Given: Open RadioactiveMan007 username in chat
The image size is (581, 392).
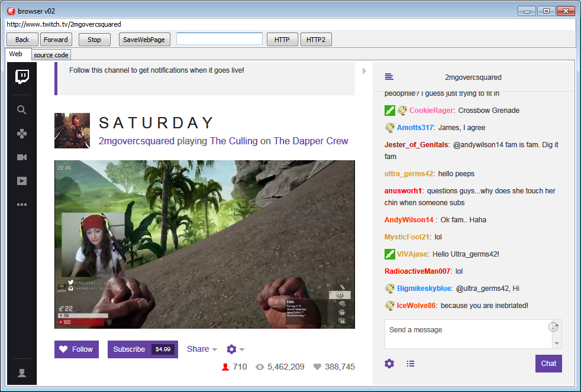Looking at the screenshot, I should coord(417,271).
